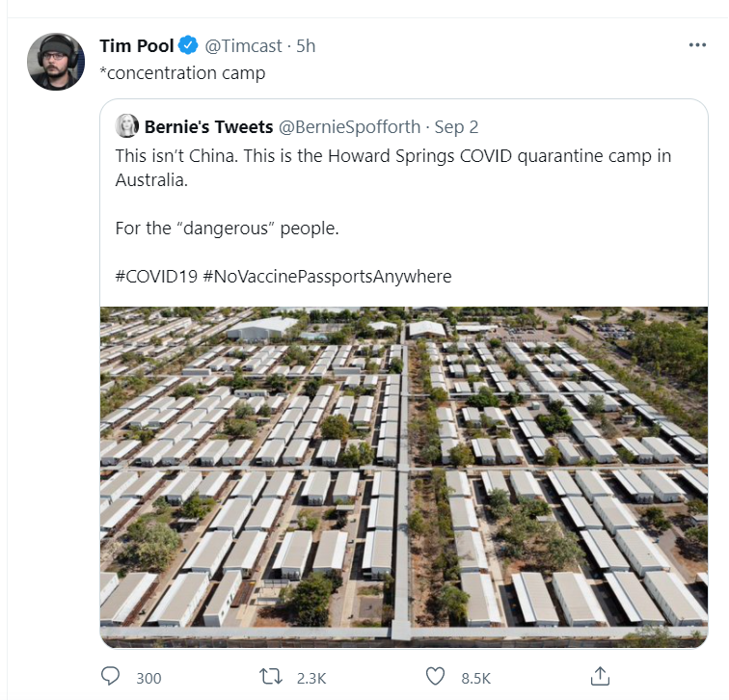
Task: Click the retweet arrows icon
Action: [272, 677]
